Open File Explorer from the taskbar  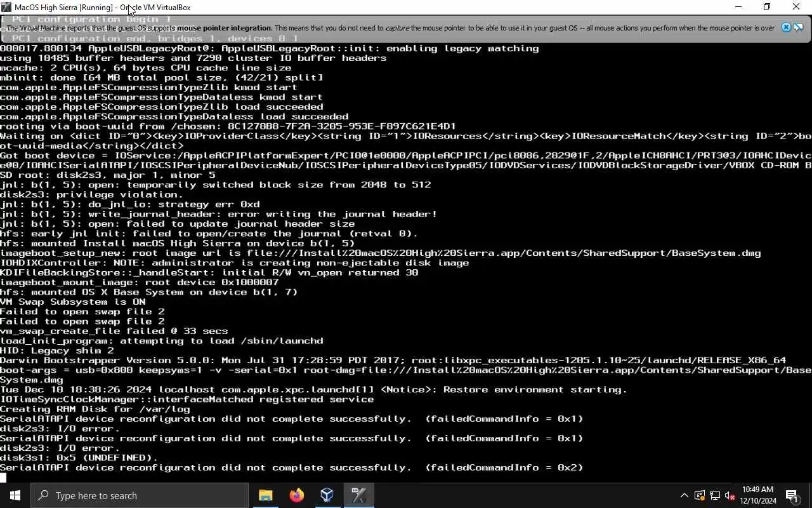click(x=266, y=495)
